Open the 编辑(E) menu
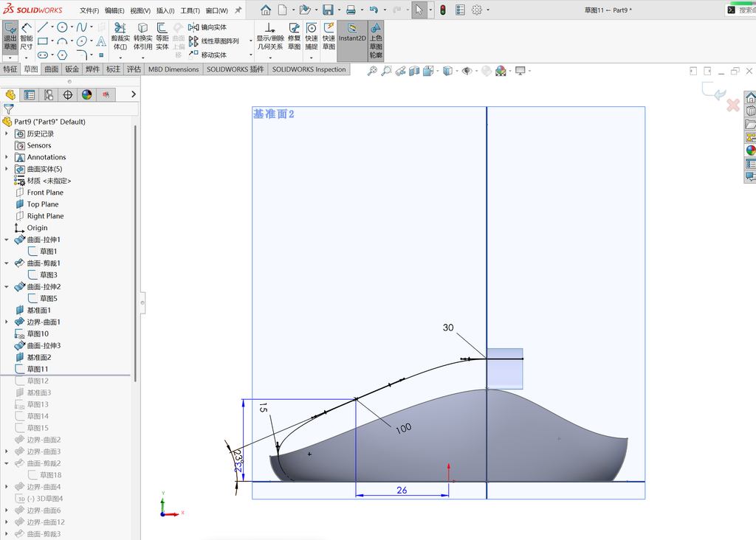Screen dimensions: 756x540 point(114,10)
